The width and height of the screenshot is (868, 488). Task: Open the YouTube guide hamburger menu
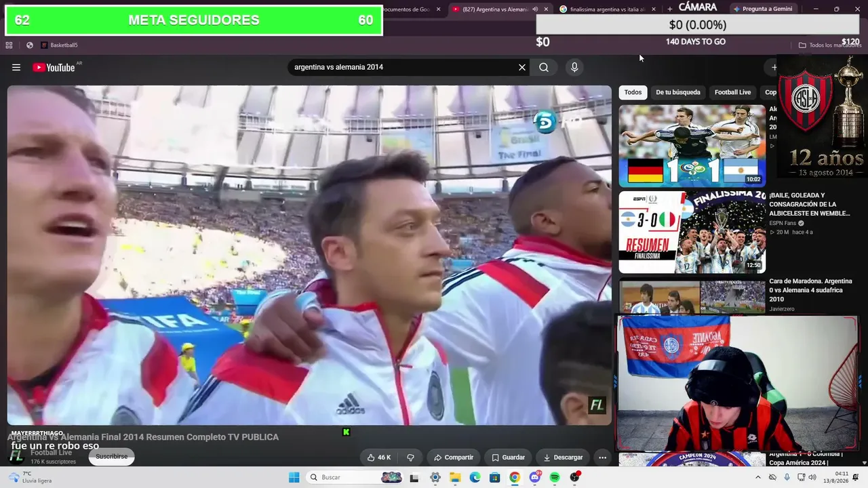click(x=16, y=67)
